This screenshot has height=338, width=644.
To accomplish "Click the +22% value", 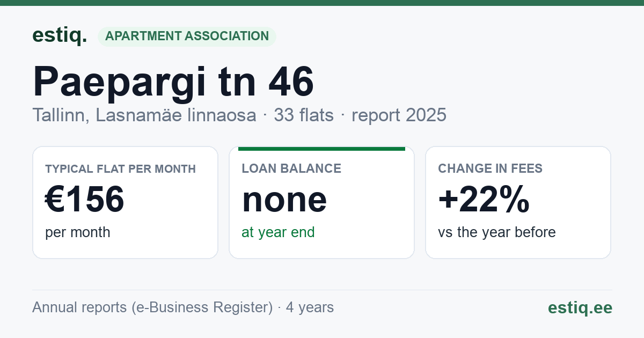I will point(484,200).
